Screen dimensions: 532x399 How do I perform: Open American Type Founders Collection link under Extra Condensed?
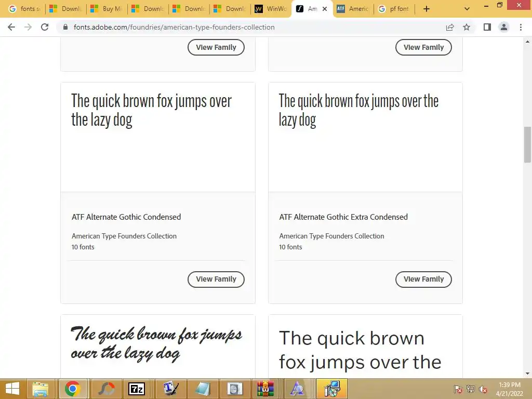[331, 236]
